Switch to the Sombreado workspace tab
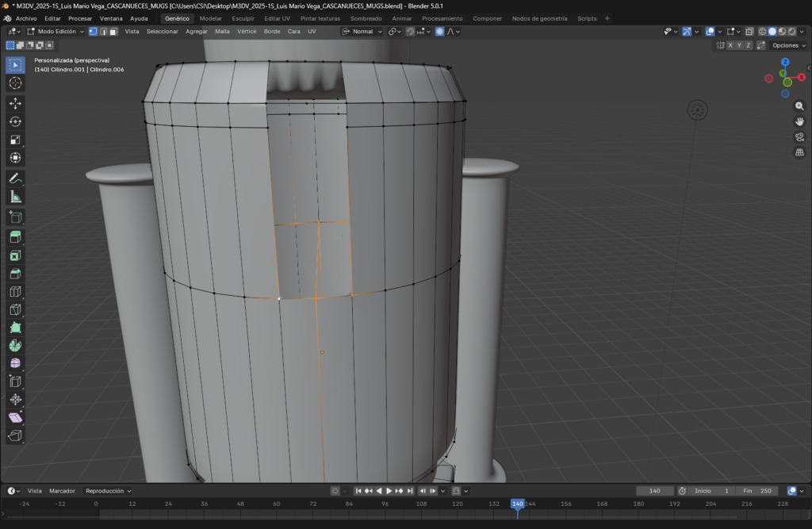This screenshot has width=812, height=529. [x=366, y=18]
